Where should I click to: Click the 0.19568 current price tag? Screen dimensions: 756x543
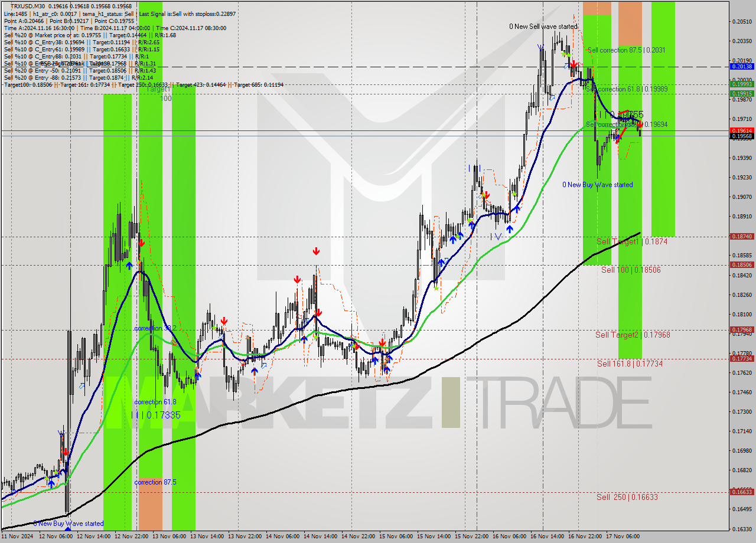point(742,136)
